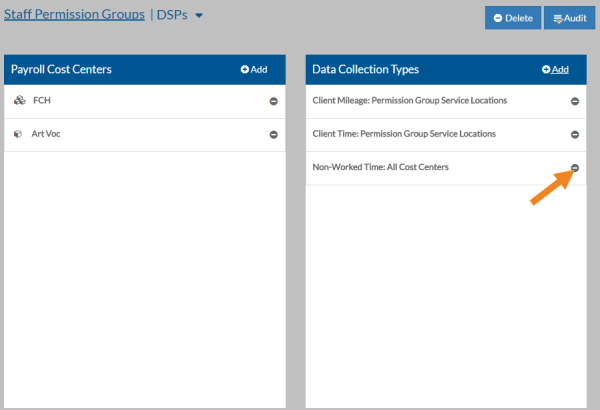Click the Art Voc cube icon
The width and height of the screenshot is (600, 410).
pos(20,134)
